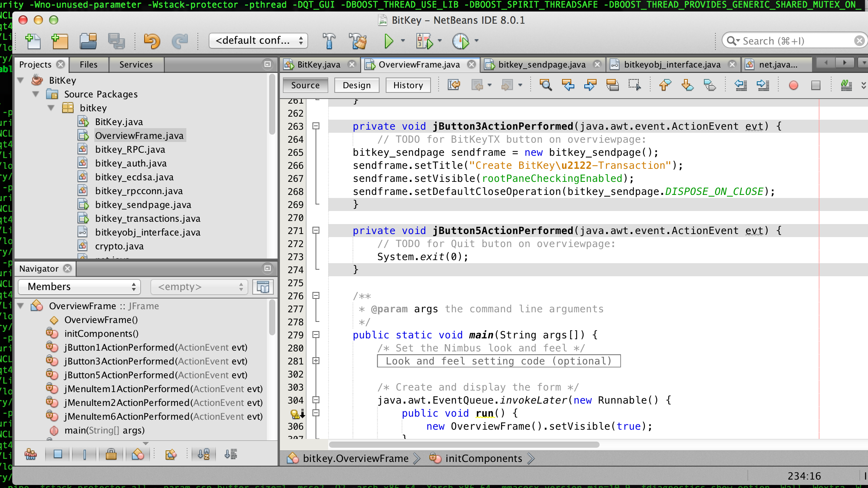Click the Shift Line Right icon

pos(763,85)
